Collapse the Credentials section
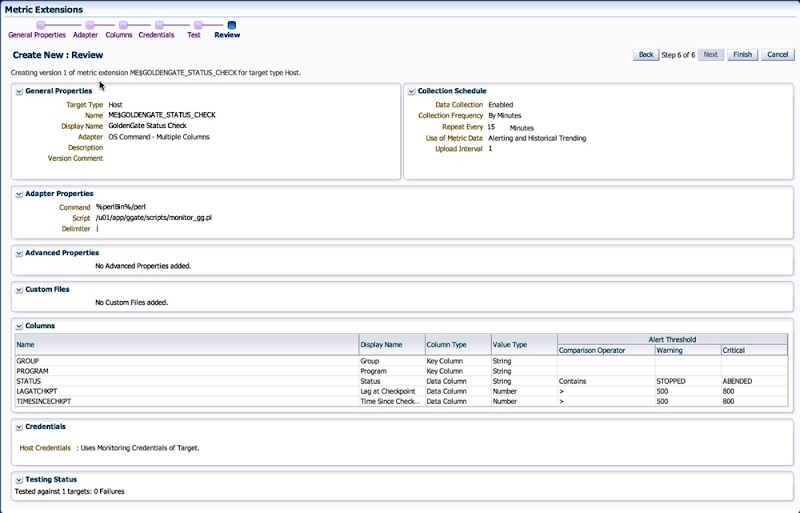 (x=19, y=427)
